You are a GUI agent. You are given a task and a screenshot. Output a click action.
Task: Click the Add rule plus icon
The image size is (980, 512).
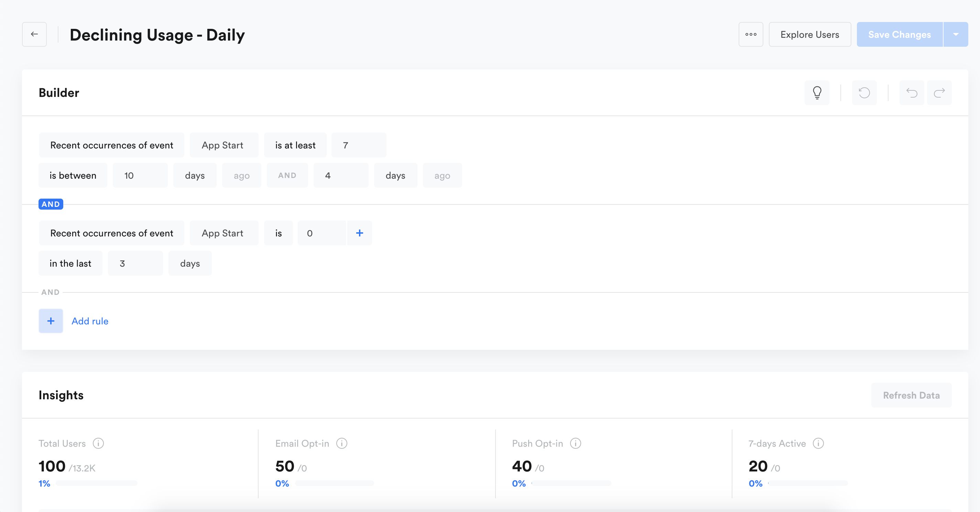(51, 321)
